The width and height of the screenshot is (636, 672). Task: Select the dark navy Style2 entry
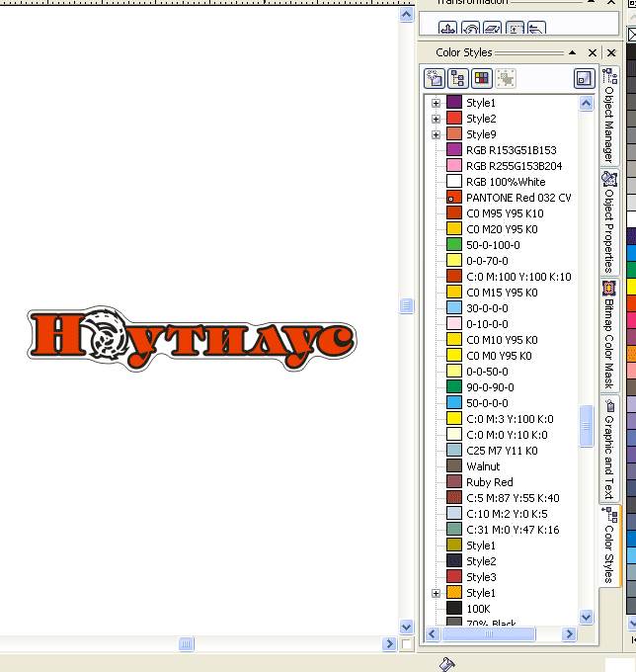point(471,561)
